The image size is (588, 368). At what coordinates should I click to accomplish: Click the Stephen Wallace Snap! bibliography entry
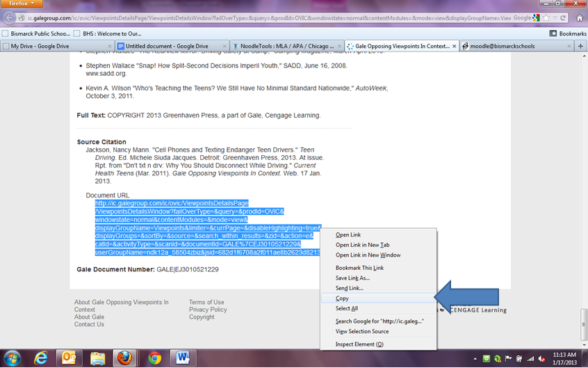click(x=216, y=70)
